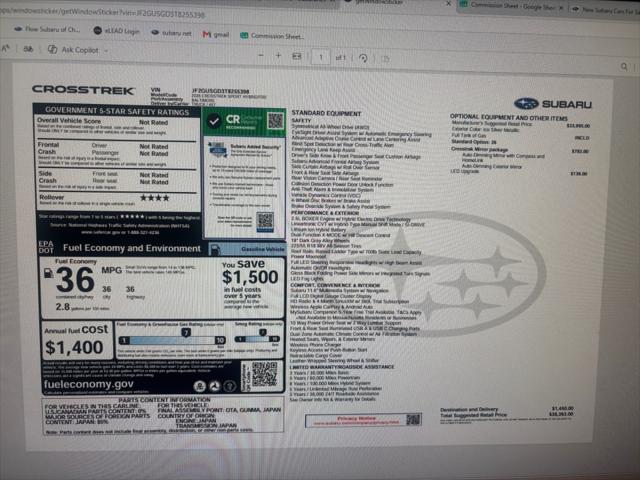Click OPTIONAL EQUIPMENT AND OTHER ITEMS heading
The width and height of the screenshot is (640, 480).
pos(509,118)
